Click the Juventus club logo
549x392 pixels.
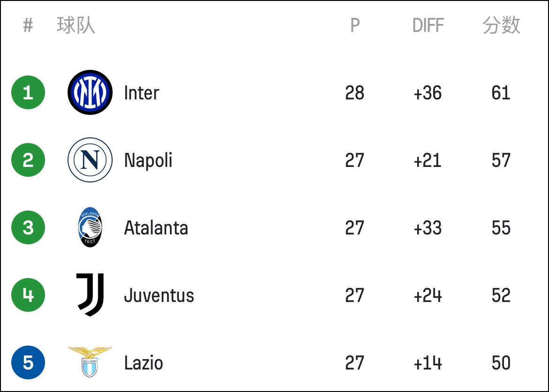pyautogui.click(x=90, y=295)
